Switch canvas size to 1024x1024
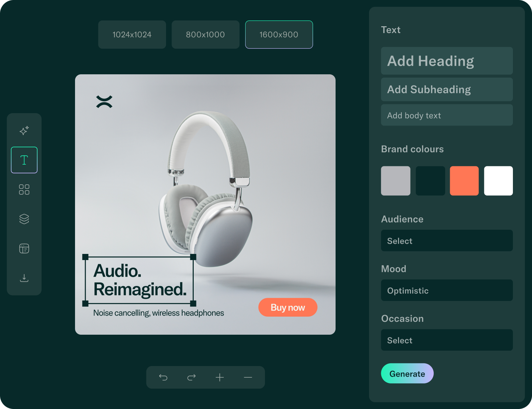This screenshot has height=409, width=532. [x=132, y=34]
